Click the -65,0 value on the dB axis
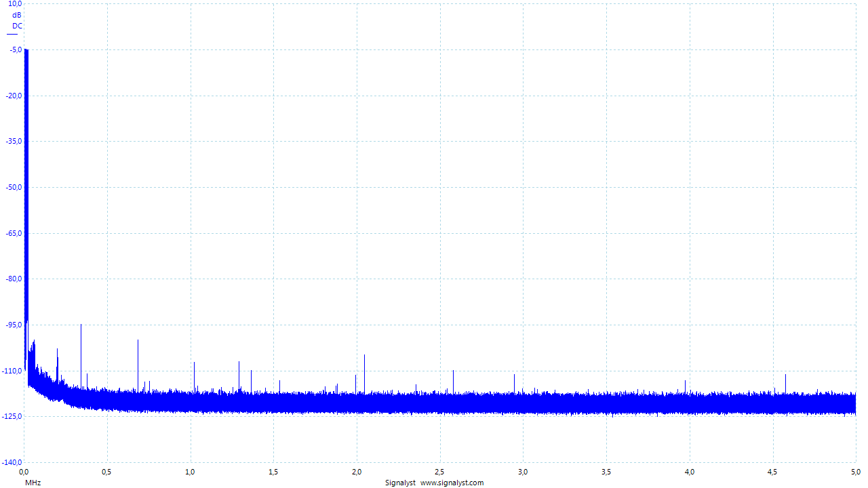 14,233
